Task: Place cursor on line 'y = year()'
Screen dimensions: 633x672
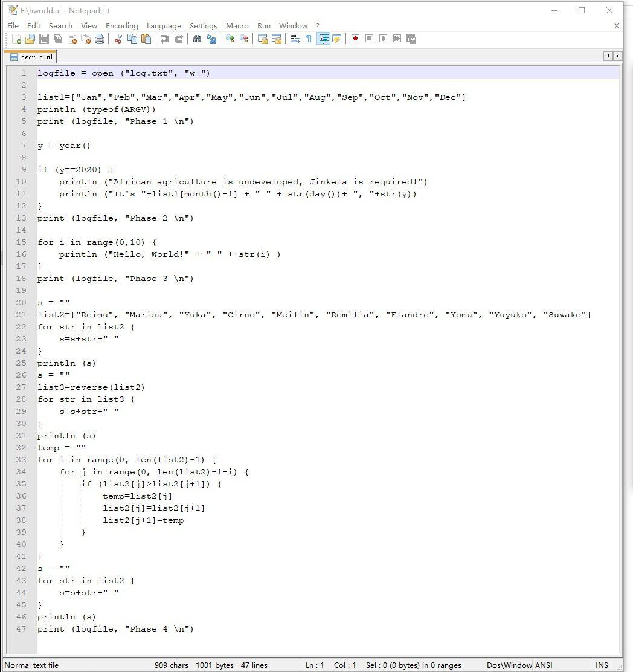Action: click(x=64, y=146)
